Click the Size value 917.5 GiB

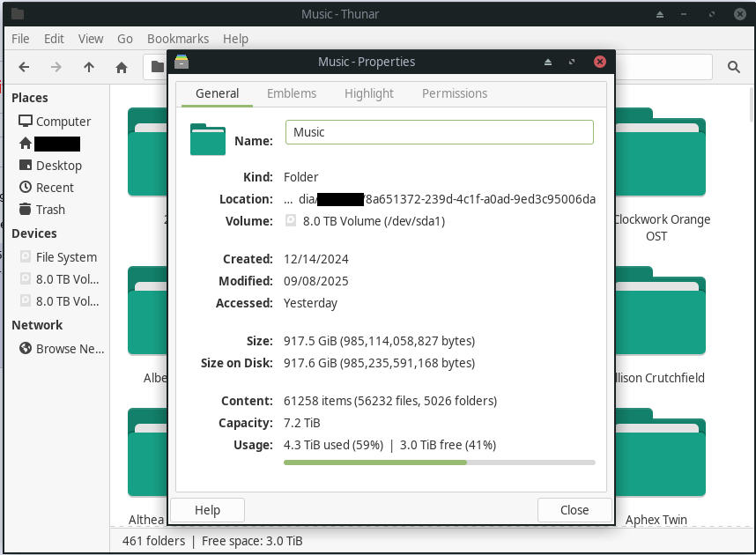click(x=379, y=341)
